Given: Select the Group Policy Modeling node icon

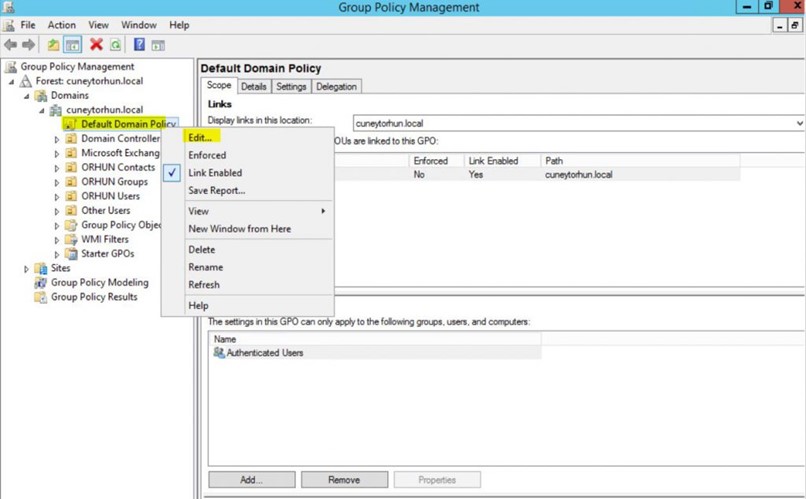Looking at the screenshot, I should (41, 283).
